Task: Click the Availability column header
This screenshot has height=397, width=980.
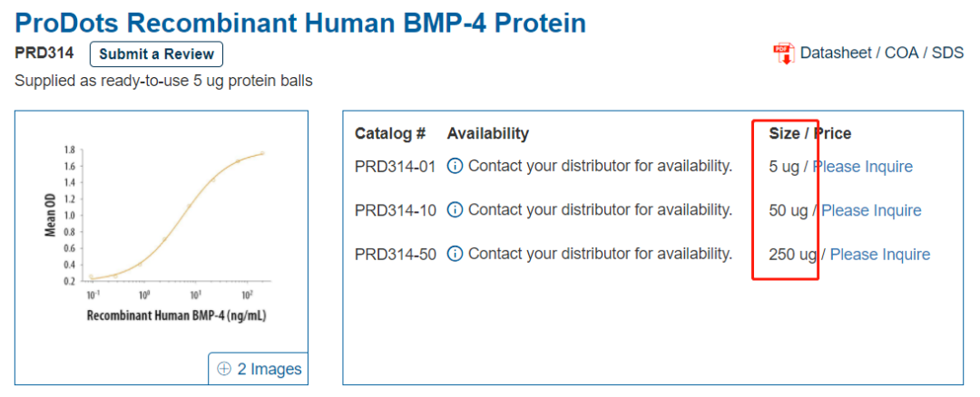Action: click(x=487, y=133)
